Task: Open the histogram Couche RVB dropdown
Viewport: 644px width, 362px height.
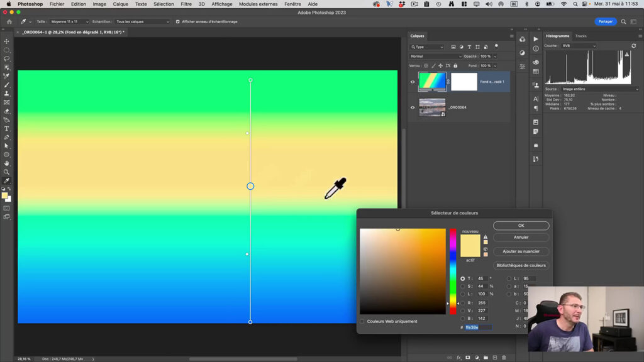Action: click(579, 46)
